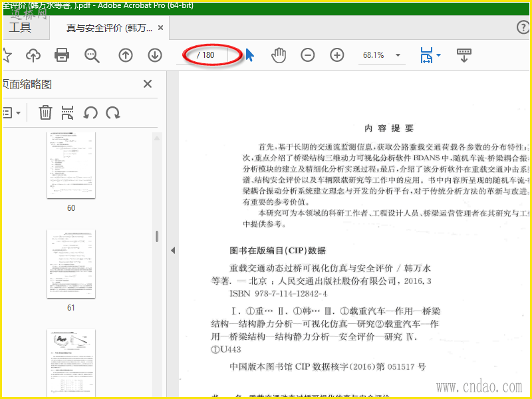
Task: Go to next page arrow
Action: pyautogui.click(x=155, y=55)
